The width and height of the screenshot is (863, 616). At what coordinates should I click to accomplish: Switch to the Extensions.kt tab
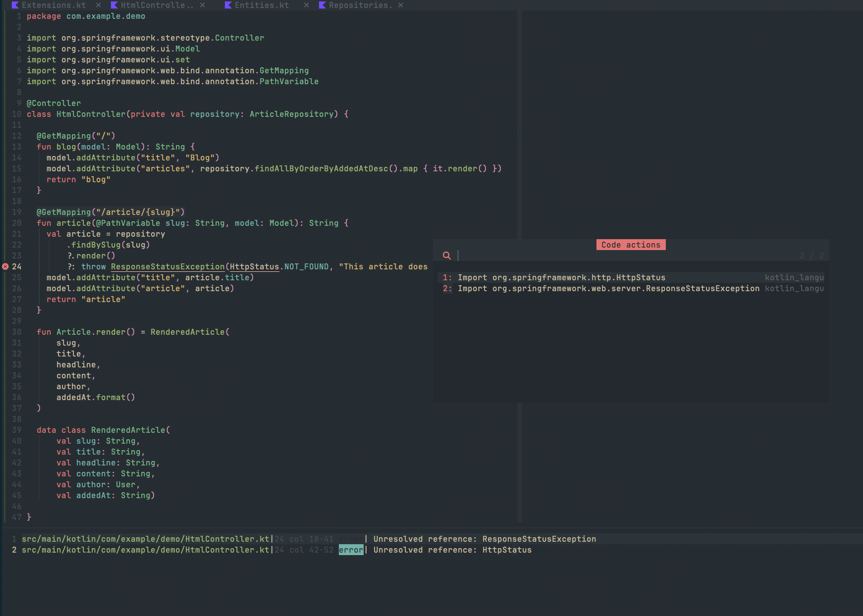pos(54,5)
